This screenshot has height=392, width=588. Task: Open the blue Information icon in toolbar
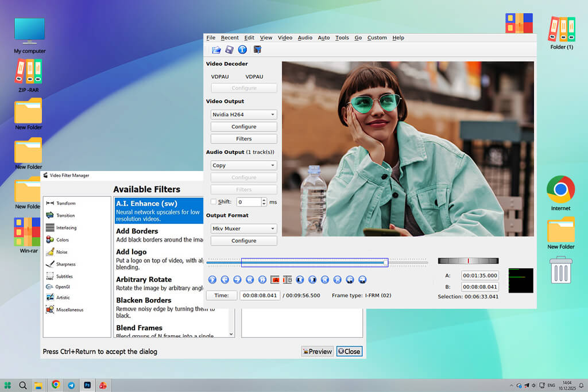click(242, 49)
